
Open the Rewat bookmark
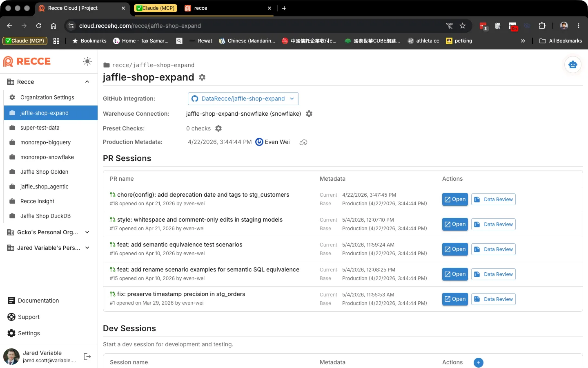point(200,41)
